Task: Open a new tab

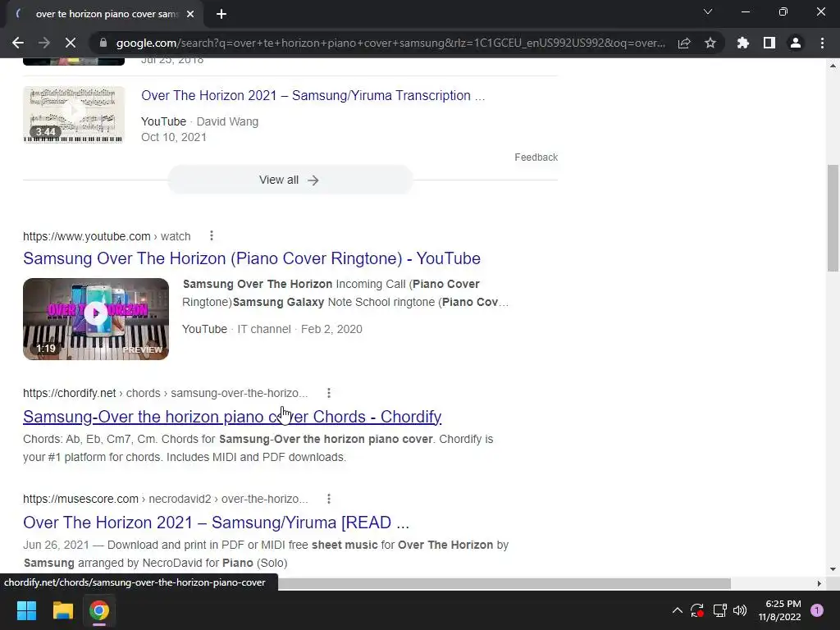Action: tap(221, 15)
